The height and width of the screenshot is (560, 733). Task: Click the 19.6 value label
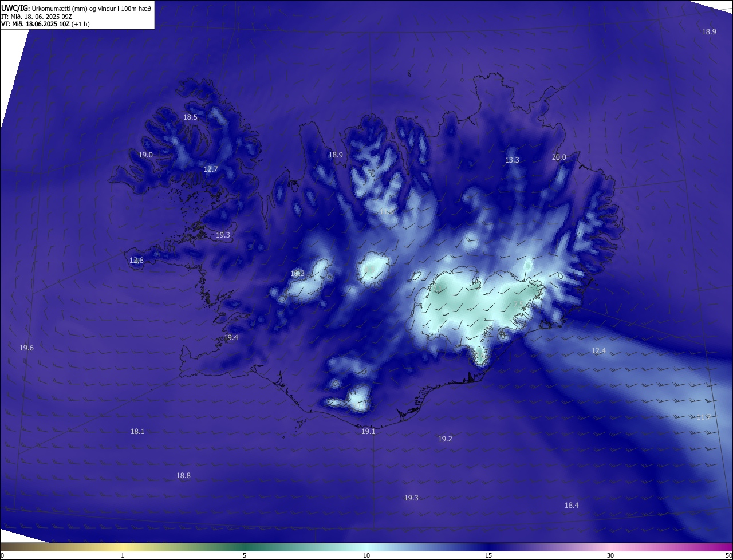(x=26, y=348)
